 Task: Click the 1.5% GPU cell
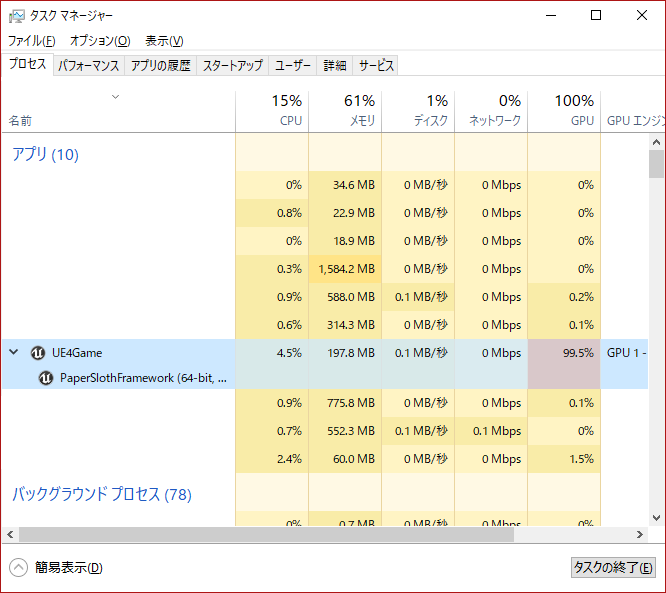point(564,459)
